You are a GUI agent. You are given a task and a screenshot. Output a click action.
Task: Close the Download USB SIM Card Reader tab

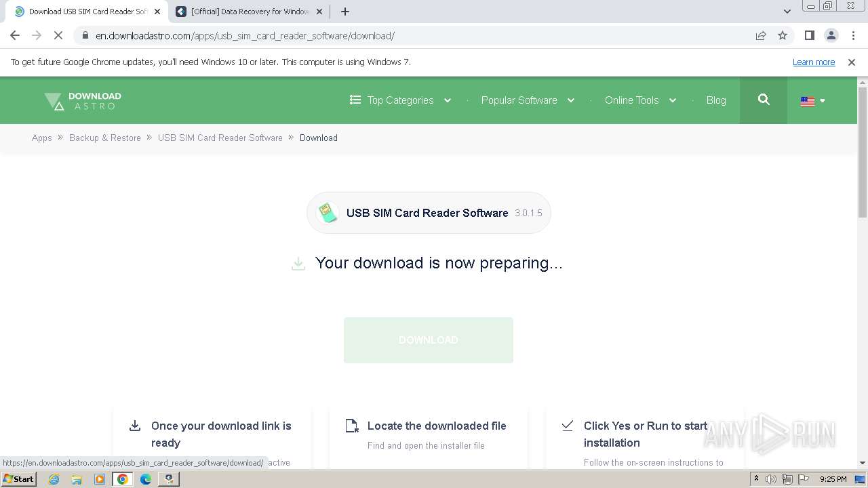click(157, 12)
